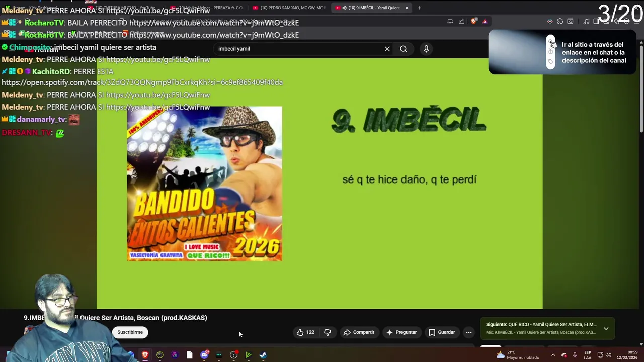The image size is (644, 362).
Task: Open the weather widget showing 21°C
Action: click(x=518, y=355)
